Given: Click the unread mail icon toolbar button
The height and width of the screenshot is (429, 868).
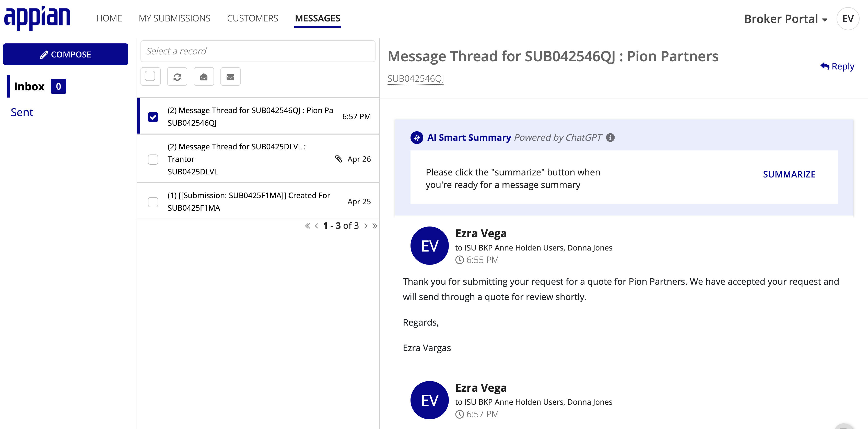Looking at the screenshot, I should coord(230,76).
